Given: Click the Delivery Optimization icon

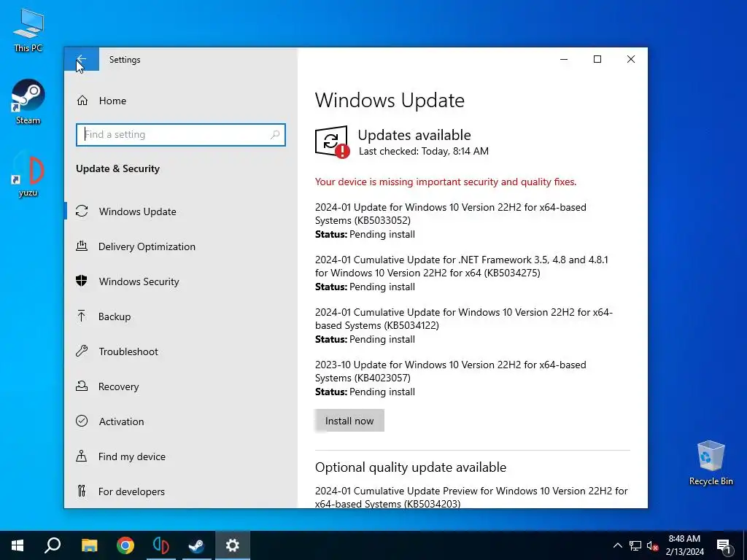Looking at the screenshot, I should (82, 246).
